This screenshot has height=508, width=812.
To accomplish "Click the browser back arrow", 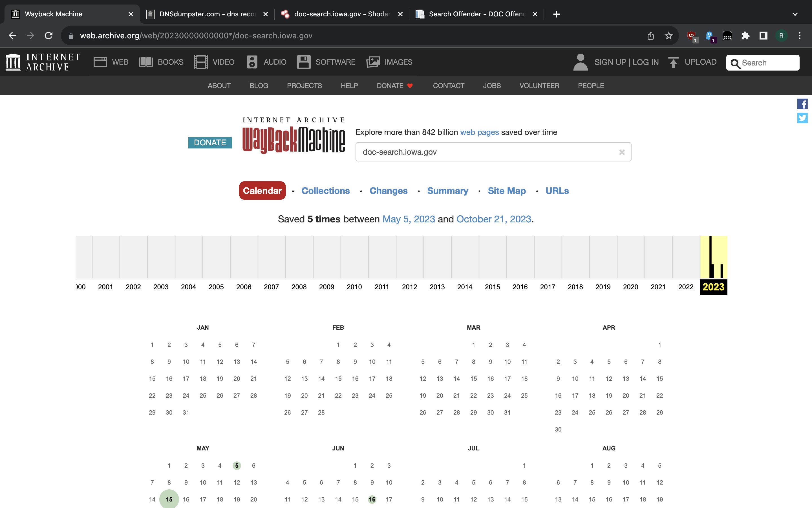I will pyautogui.click(x=12, y=36).
